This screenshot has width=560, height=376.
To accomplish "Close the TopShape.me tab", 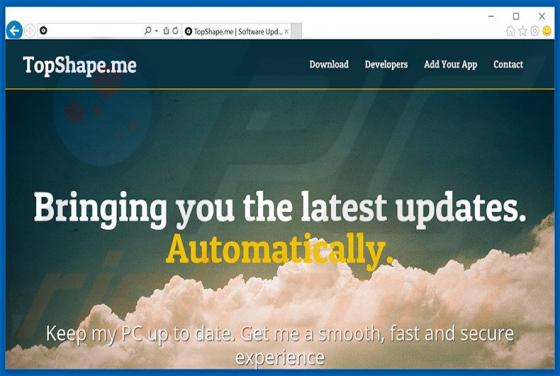I will [286, 31].
